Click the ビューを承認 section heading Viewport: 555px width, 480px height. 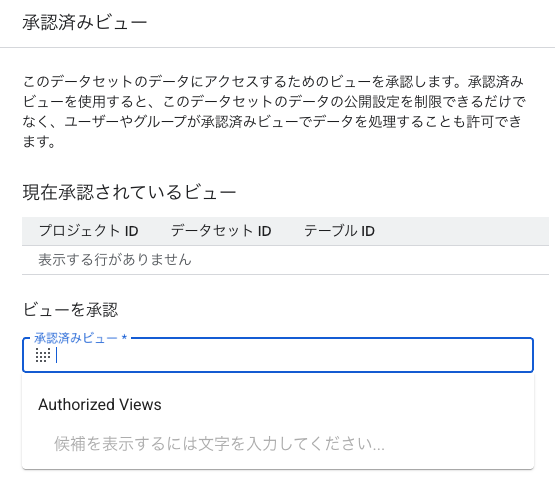tap(70, 310)
